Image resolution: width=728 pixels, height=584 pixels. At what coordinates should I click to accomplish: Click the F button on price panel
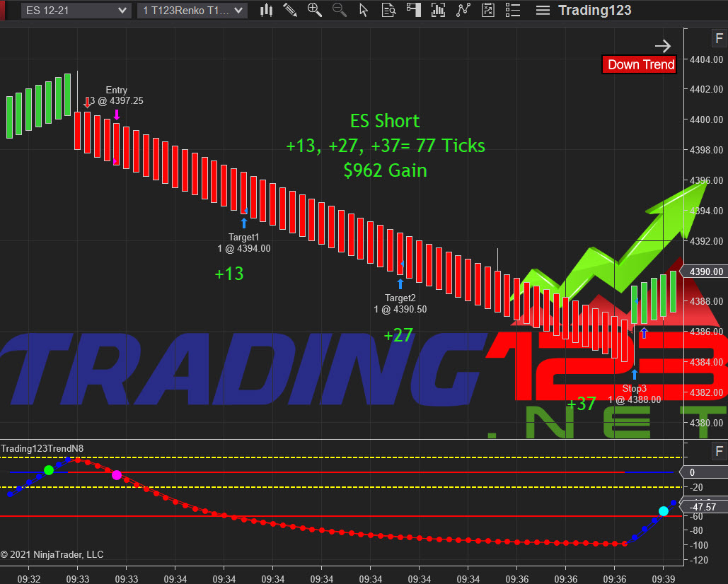coord(720,38)
